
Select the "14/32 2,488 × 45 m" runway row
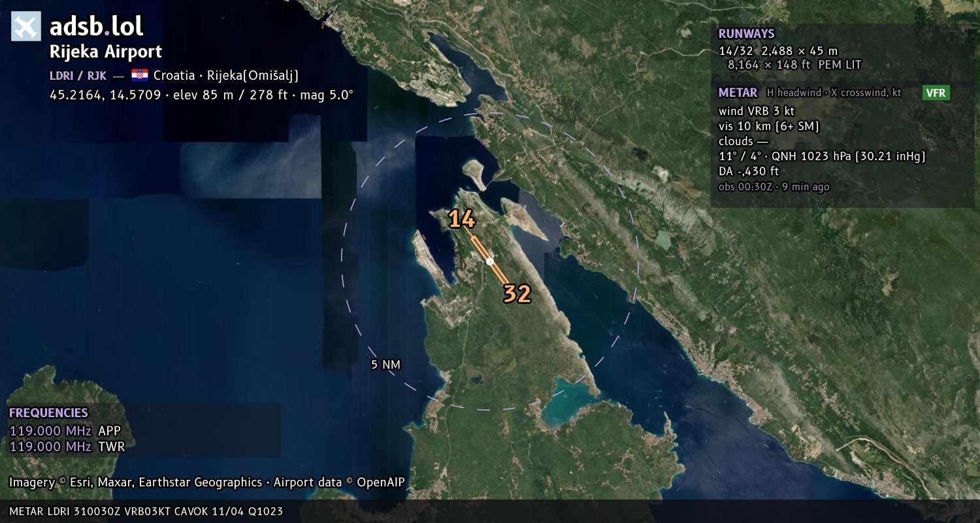(778, 50)
